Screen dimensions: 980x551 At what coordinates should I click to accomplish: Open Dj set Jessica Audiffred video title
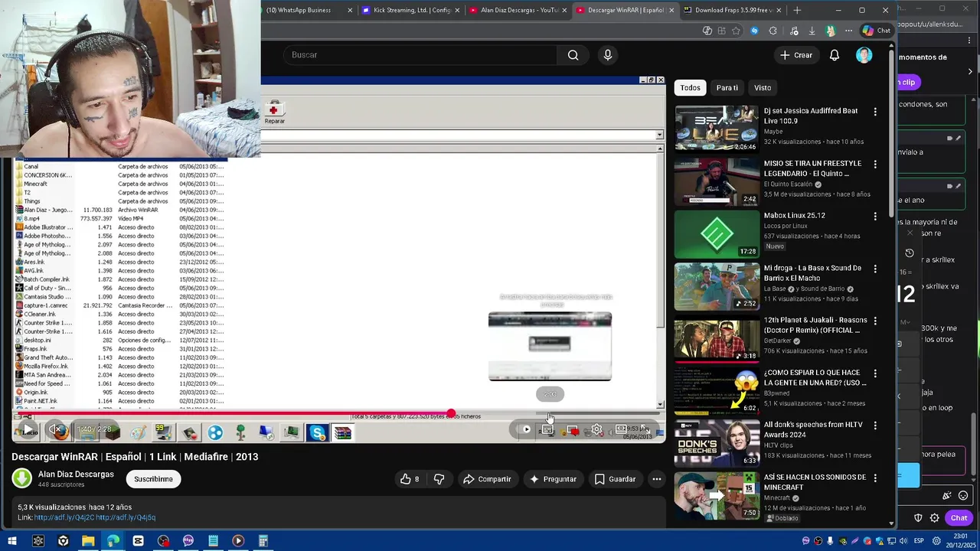point(811,116)
